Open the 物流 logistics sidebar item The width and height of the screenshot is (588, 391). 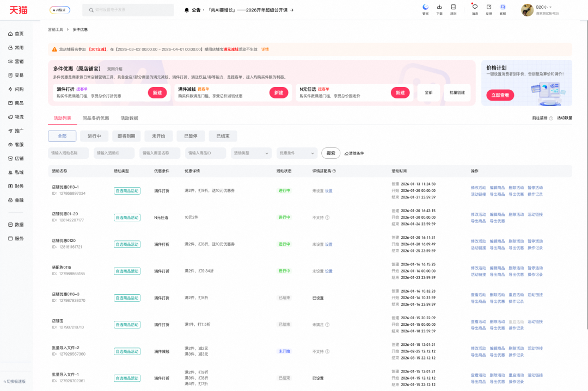16,117
